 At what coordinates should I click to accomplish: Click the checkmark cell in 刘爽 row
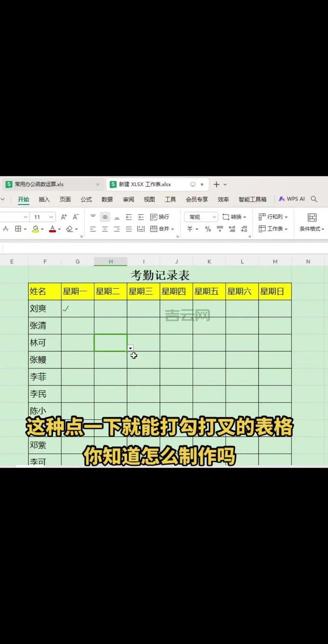point(77,308)
